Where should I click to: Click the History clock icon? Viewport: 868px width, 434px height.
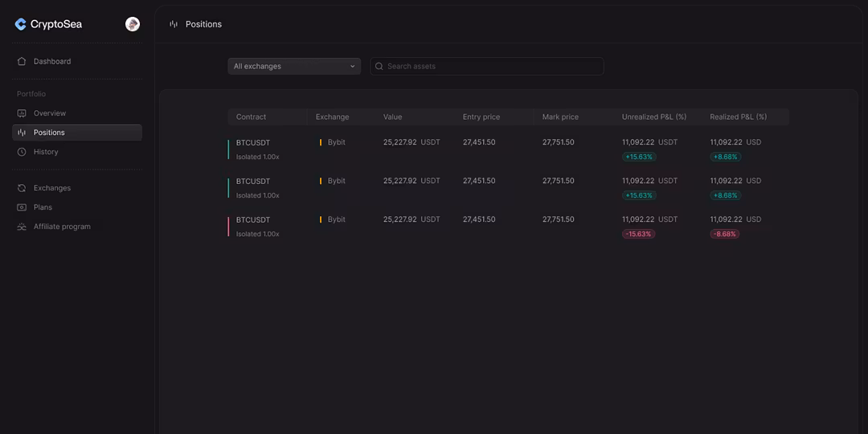coord(22,152)
